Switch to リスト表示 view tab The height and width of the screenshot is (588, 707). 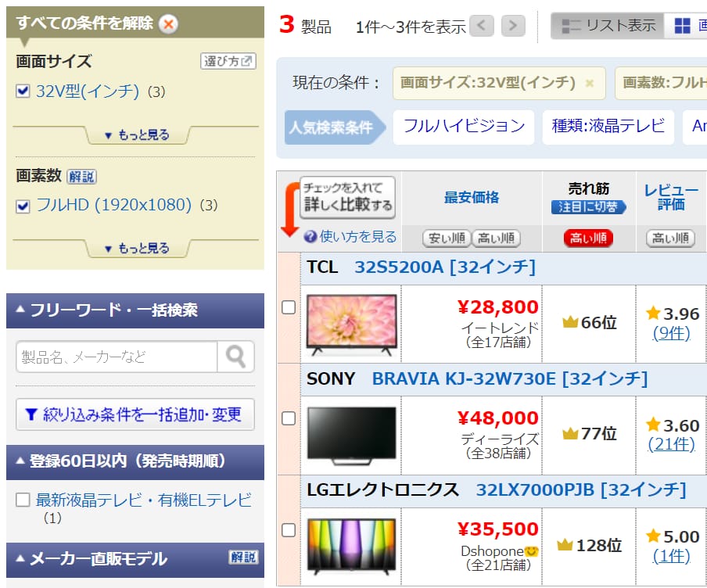[608, 26]
